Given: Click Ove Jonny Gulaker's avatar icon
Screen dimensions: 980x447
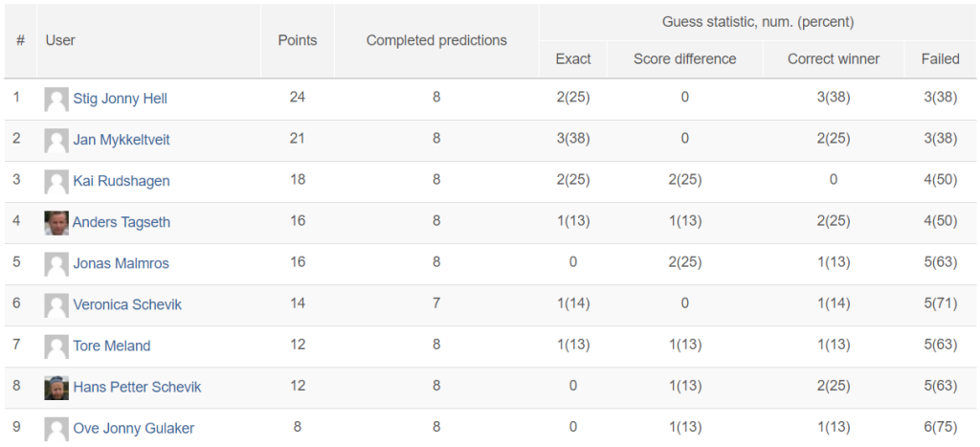Looking at the screenshot, I should pos(56,430).
